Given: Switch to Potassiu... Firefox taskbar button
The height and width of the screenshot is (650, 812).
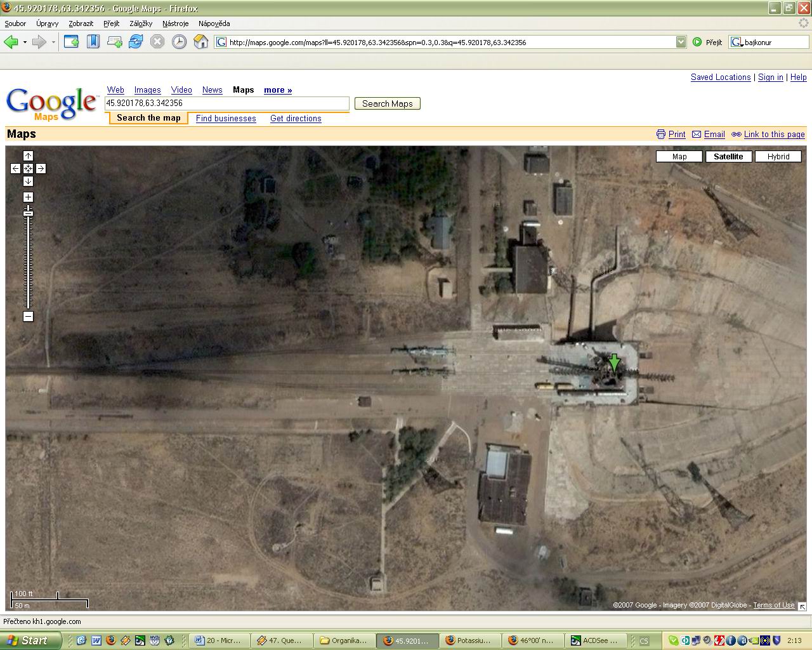Looking at the screenshot, I should (x=470, y=640).
